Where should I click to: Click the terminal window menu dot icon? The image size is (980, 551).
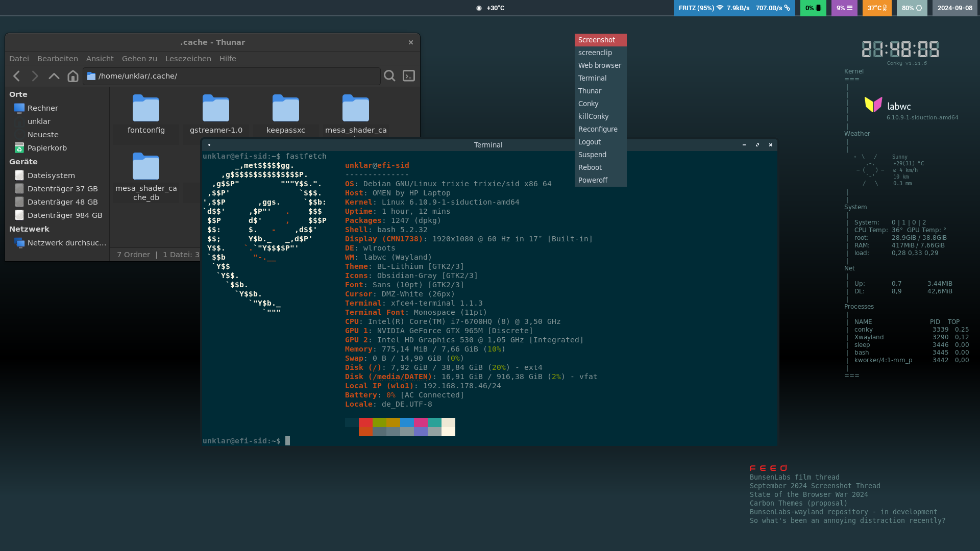pyautogui.click(x=209, y=145)
